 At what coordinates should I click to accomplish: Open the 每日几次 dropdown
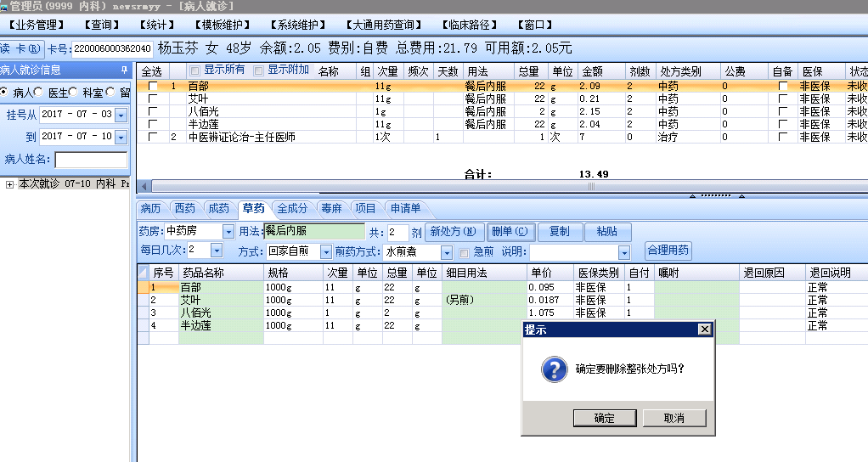pos(217,251)
